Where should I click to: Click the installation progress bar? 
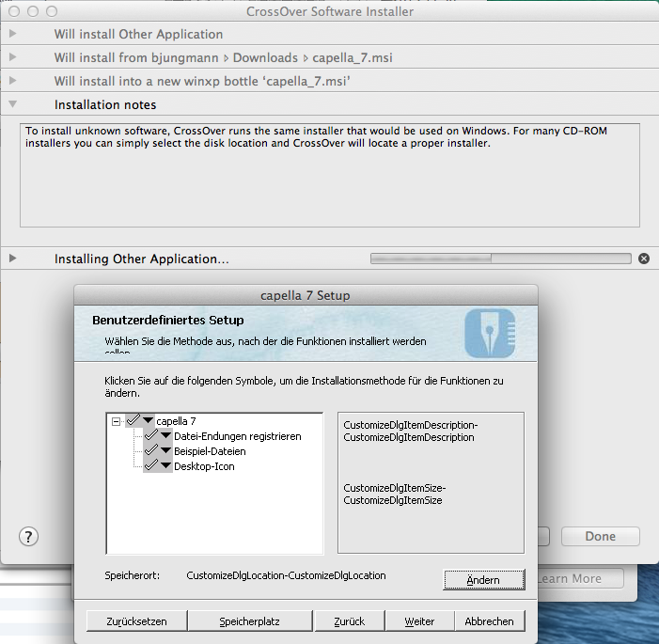click(500, 259)
